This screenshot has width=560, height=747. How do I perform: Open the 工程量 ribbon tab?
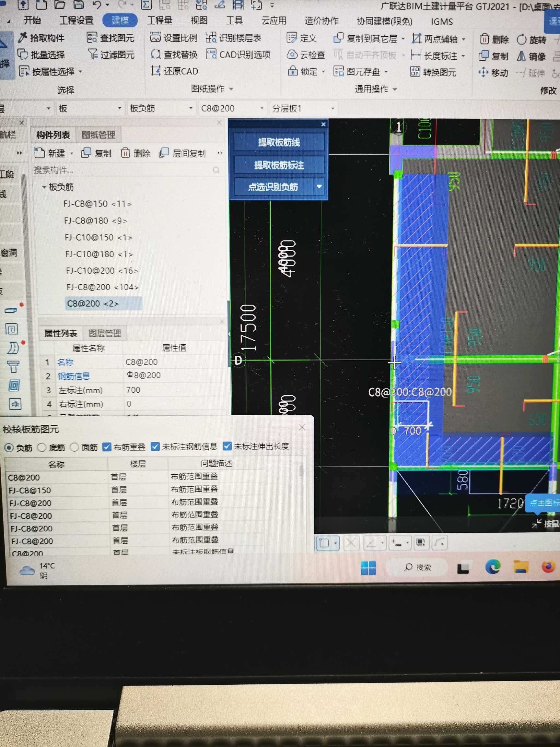(x=160, y=20)
